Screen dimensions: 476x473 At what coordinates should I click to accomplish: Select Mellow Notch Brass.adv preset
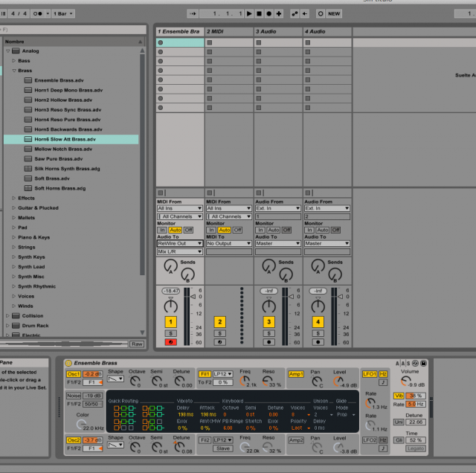(x=63, y=149)
